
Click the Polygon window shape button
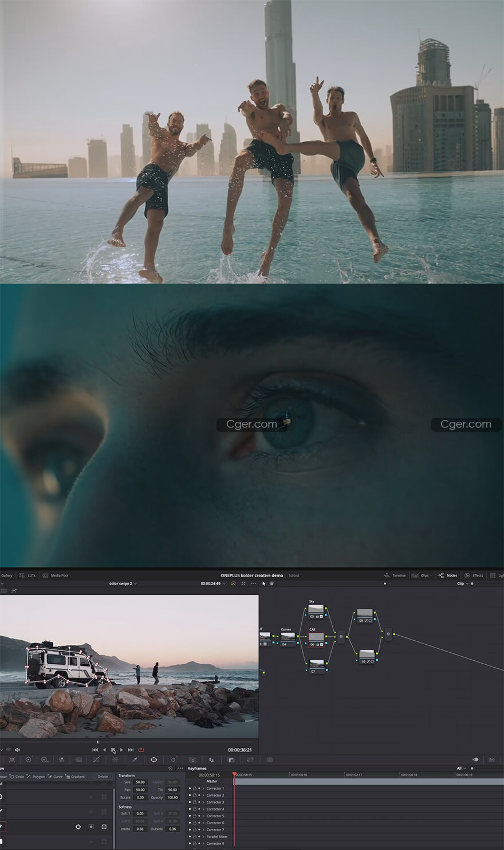coord(36,777)
